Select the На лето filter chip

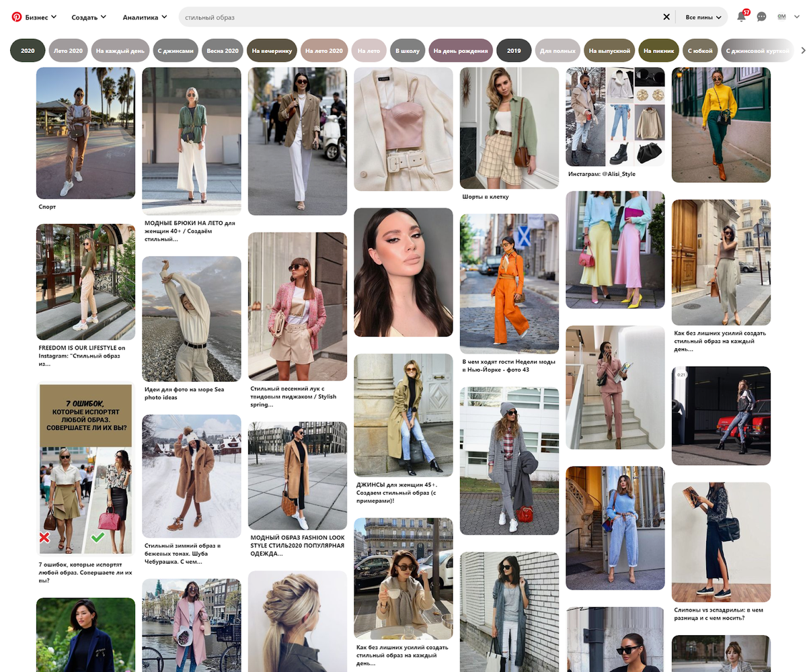pos(369,50)
